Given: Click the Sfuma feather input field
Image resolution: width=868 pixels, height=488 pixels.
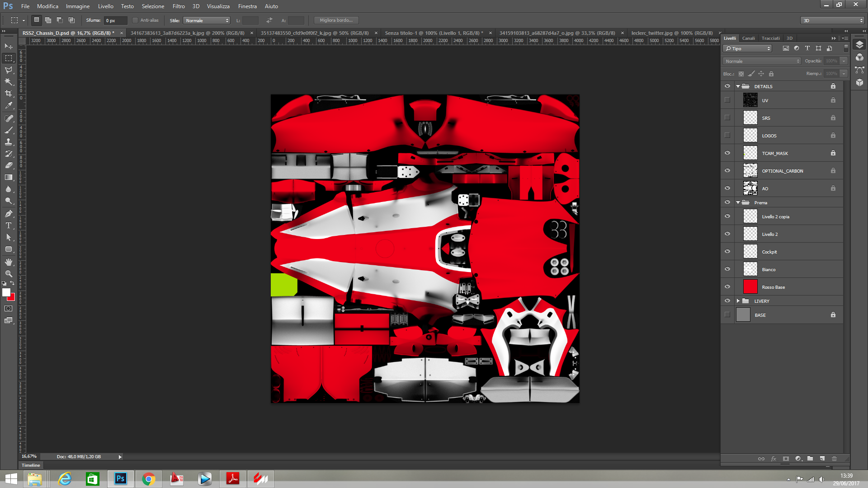Looking at the screenshot, I should (x=115, y=20).
